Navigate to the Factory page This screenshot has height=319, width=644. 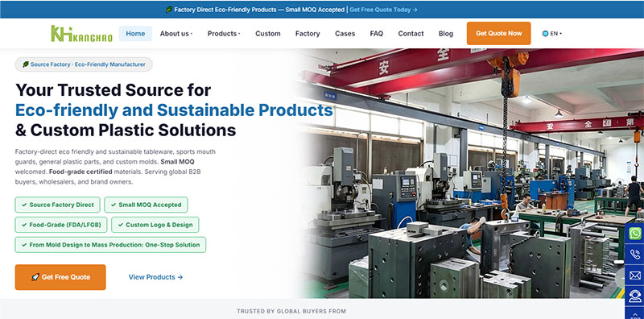tap(308, 34)
